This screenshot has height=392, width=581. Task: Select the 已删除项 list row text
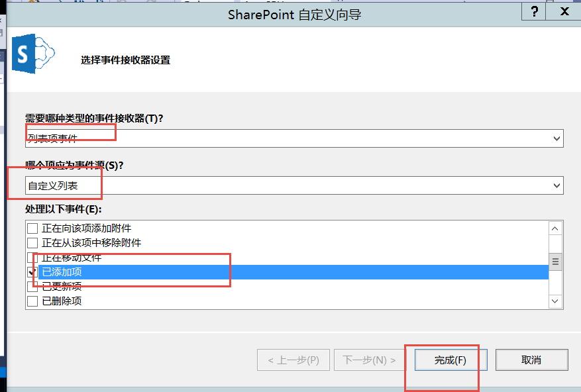coord(62,301)
